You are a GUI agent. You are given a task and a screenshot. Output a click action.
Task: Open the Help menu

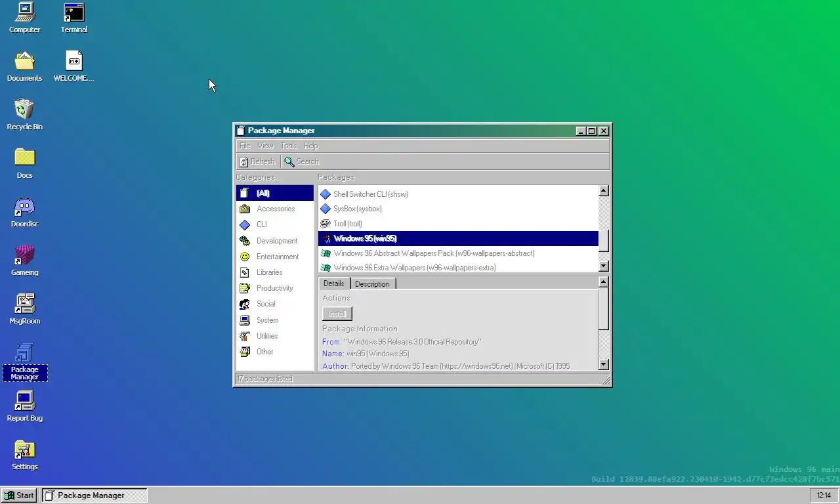point(311,146)
